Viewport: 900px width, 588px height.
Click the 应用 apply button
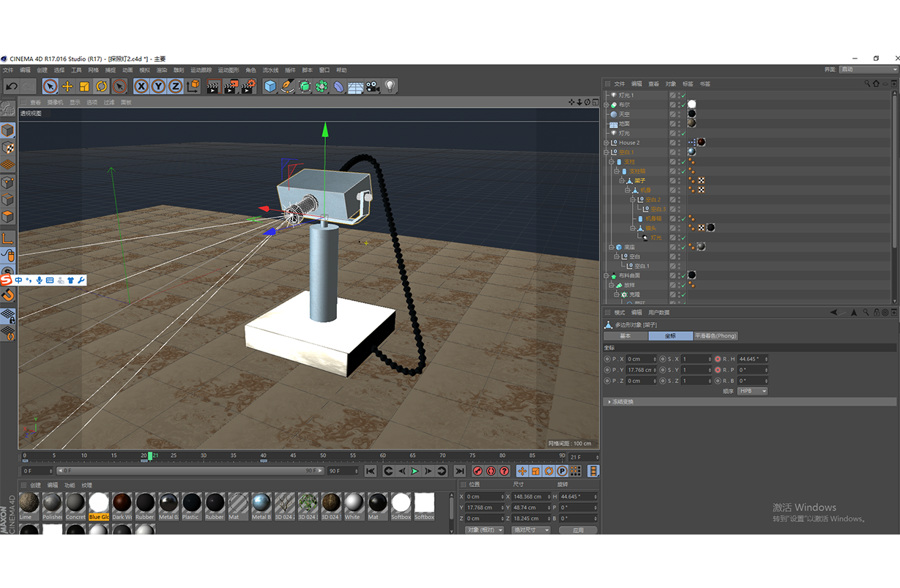click(578, 529)
